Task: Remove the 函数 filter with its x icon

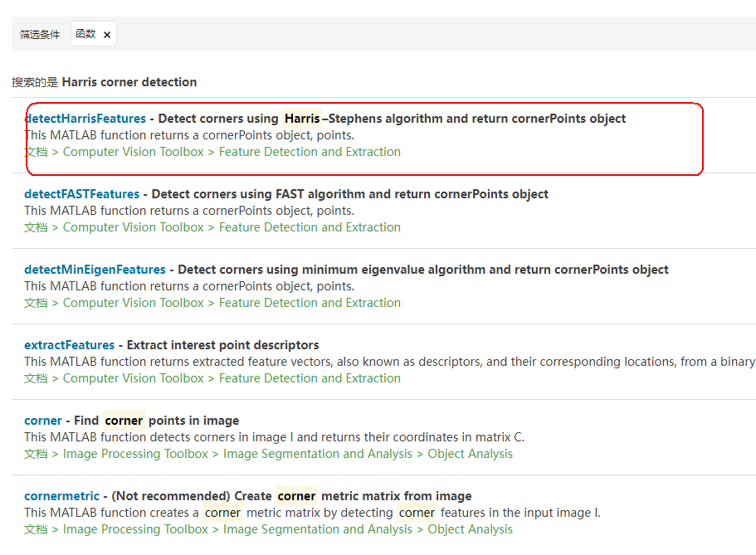Action: pos(107,35)
